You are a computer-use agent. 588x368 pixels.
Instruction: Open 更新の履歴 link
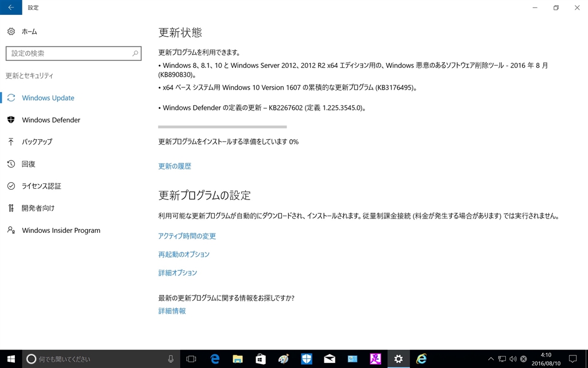pyautogui.click(x=175, y=166)
